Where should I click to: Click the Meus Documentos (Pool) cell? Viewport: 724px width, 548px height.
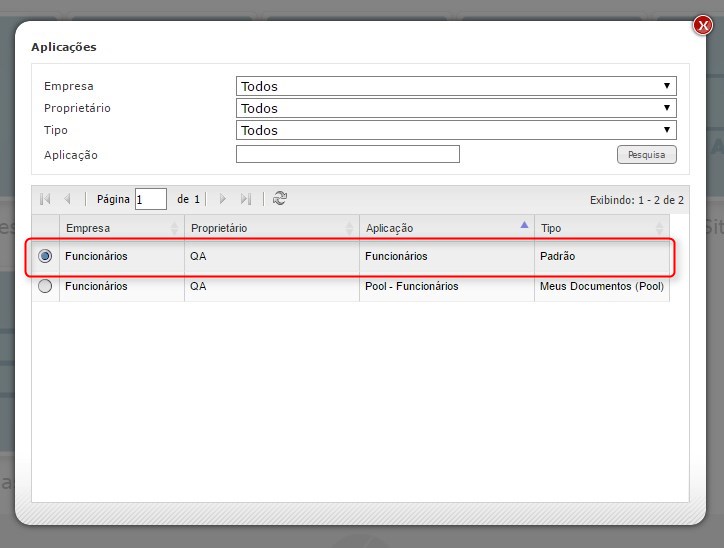point(601,287)
